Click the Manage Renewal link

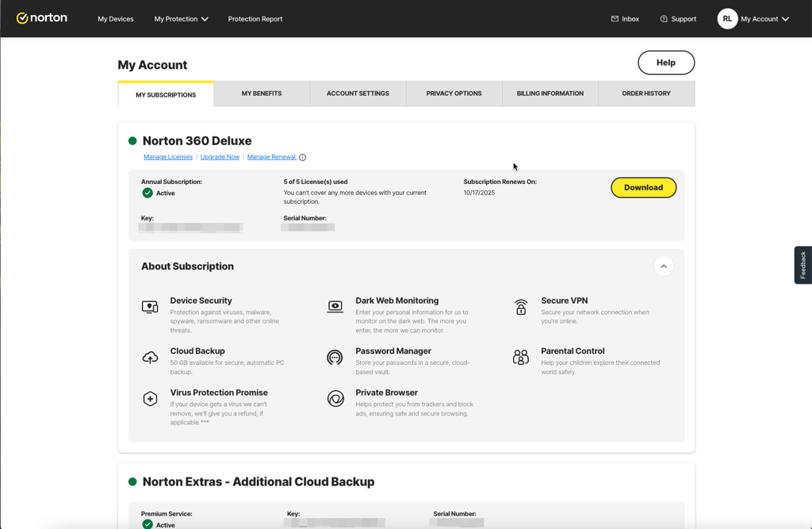(271, 157)
